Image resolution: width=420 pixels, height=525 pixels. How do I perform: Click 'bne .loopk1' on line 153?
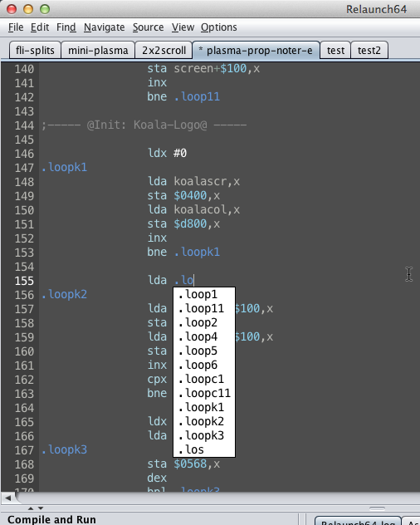coord(183,252)
